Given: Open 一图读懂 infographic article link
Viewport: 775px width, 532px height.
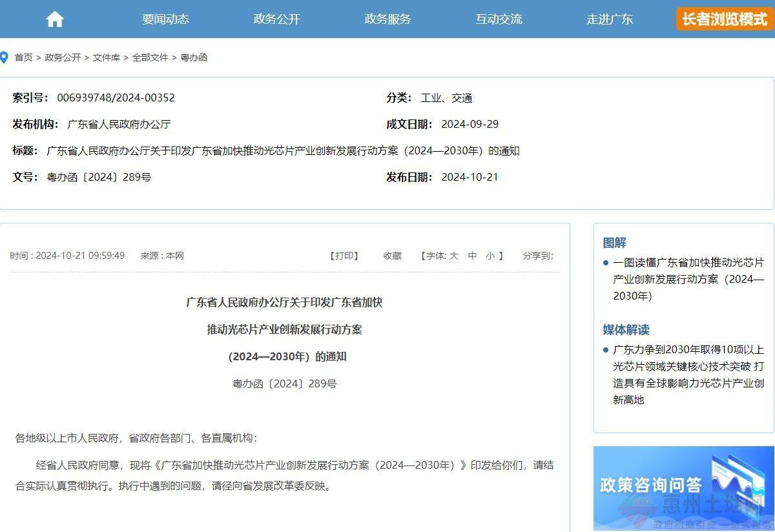Looking at the screenshot, I should (688, 280).
